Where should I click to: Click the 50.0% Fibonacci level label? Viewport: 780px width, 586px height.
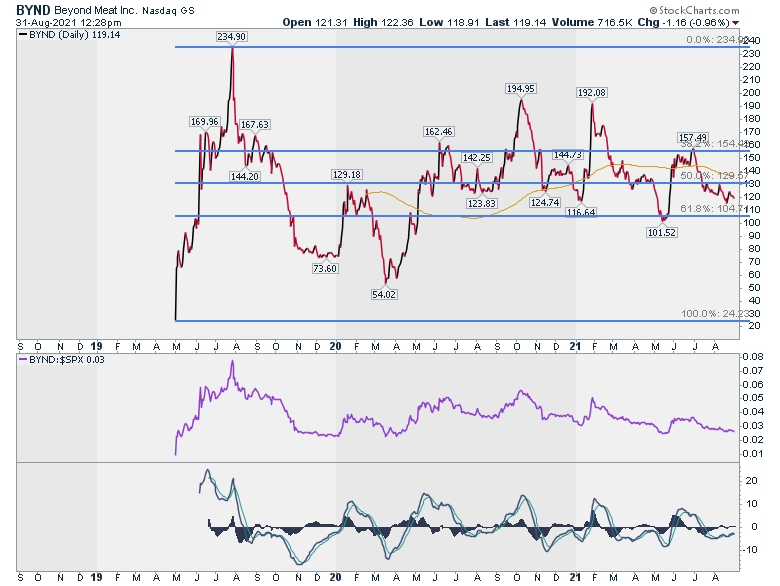coord(714,176)
